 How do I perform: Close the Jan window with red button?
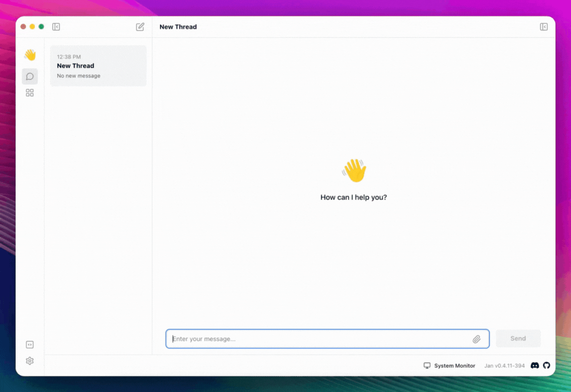click(x=23, y=27)
